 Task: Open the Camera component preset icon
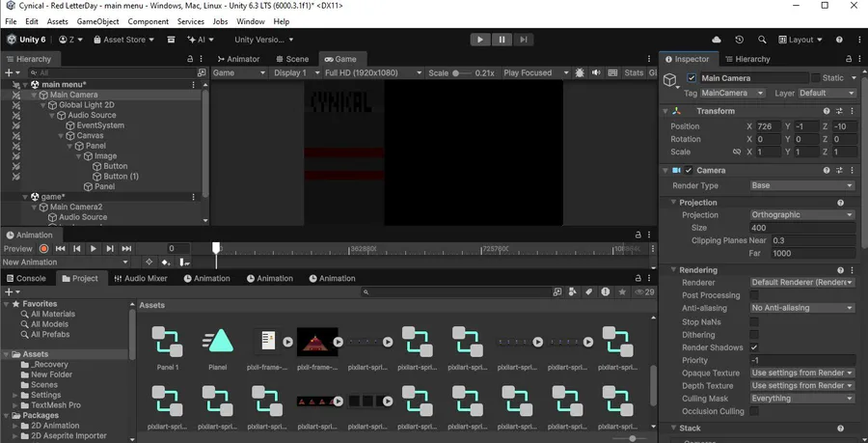tap(839, 171)
